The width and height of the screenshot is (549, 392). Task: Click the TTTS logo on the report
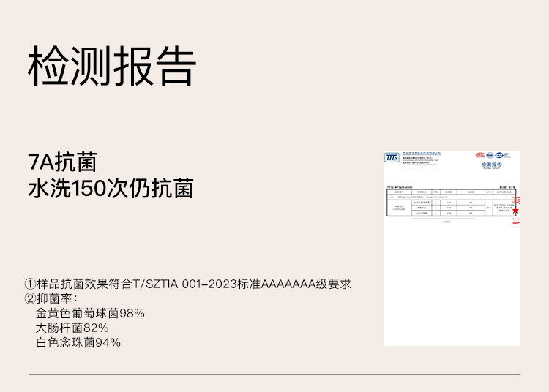tap(392, 157)
